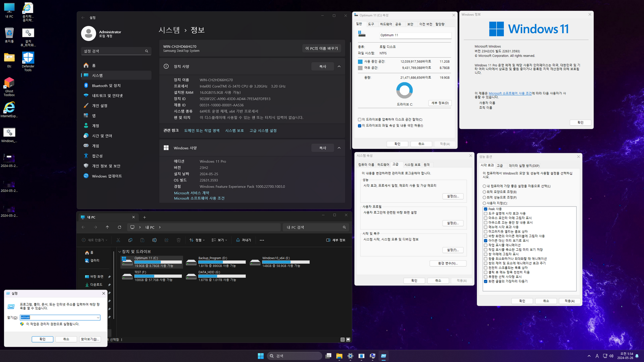The image size is (644, 362).
Task: Switch to 데이터 실행 방지(DEP) tab
Action: (x=524, y=166)
